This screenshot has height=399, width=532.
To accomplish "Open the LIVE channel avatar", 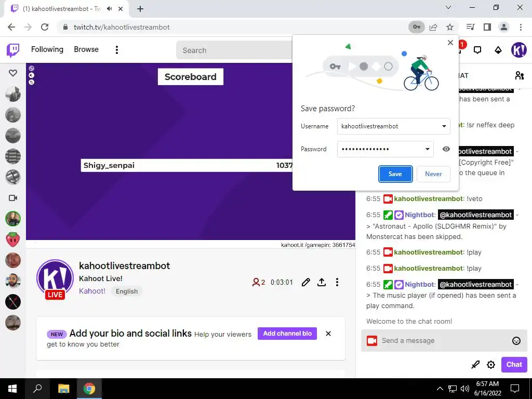I will [55, 279].
